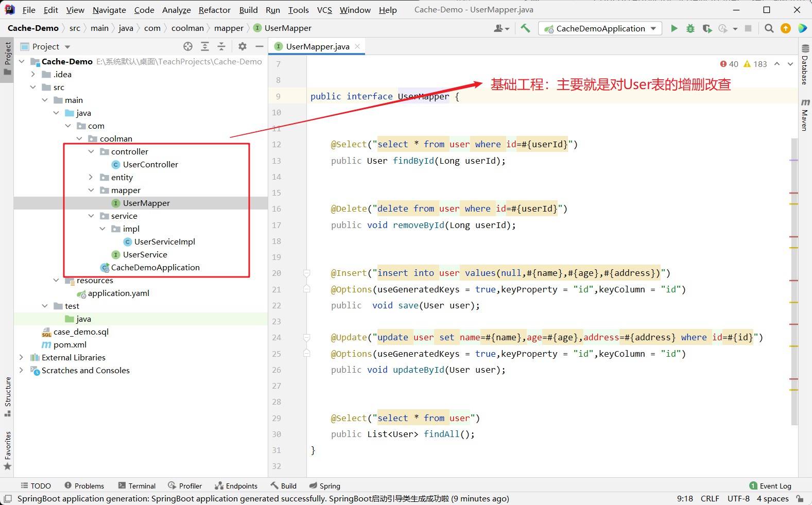The width and height of the screenshot is (812, 505).
Task: Collapse the service package
Action: pos(91,216)
